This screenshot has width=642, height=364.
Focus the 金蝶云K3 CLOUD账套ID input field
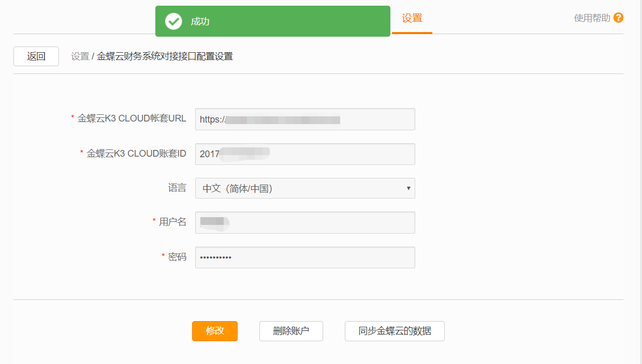click(305, 154)
